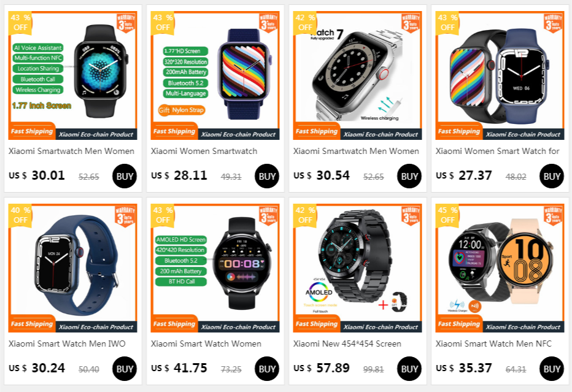Click BUY for the $30.24 IWO watch
Screen dimensions: 572x392
[x=125, y=369]
